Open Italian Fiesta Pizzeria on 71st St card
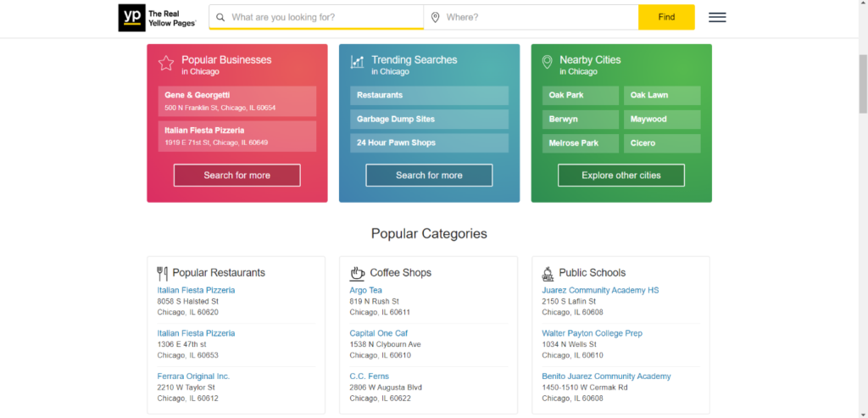The height and width of the screenshot is (418, 868). [x=237, y=137]
